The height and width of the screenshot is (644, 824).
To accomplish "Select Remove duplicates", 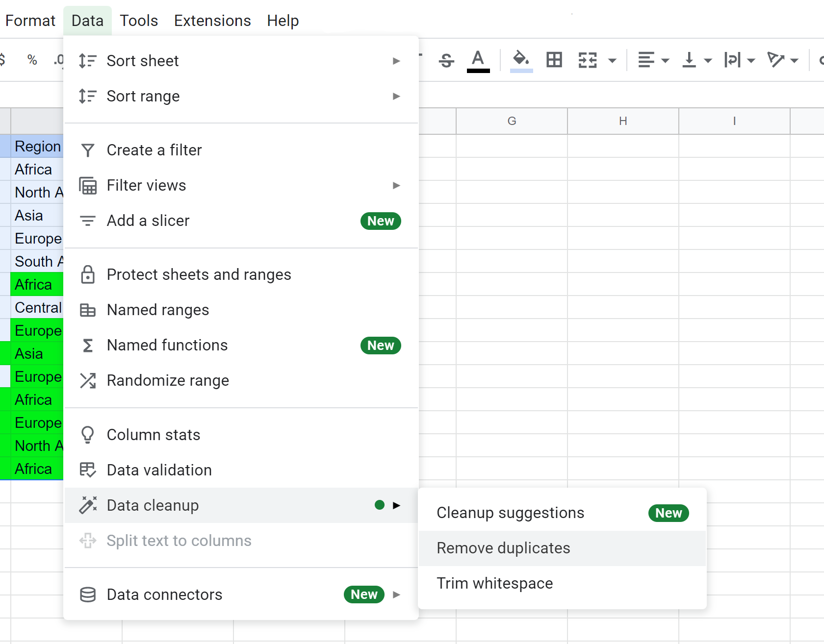I will 503,548.
